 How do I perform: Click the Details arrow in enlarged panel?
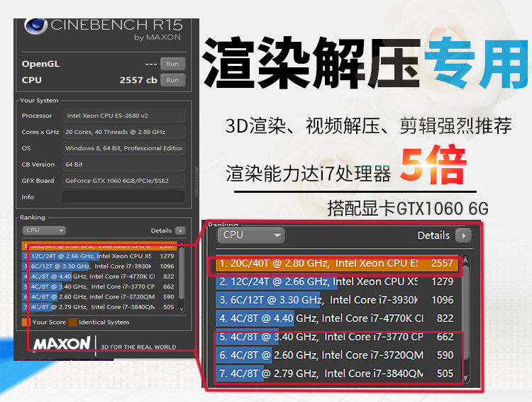tap(464, 235)
